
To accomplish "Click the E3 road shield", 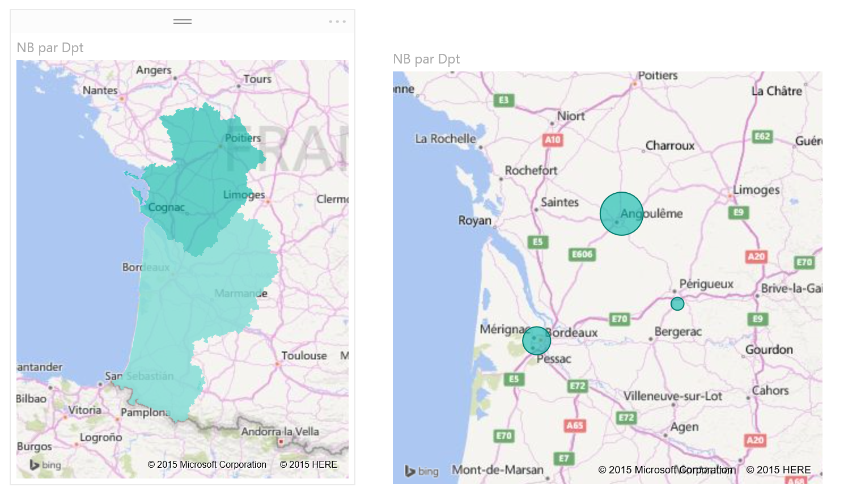I will pyautogui.click(x=503, y=100).
